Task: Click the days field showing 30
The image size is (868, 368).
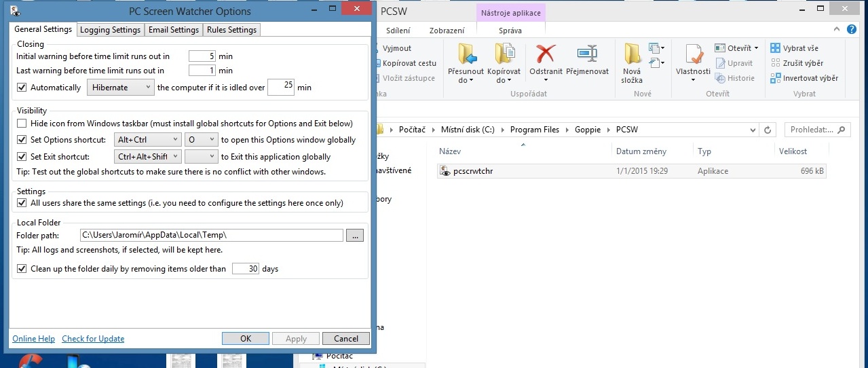Action: tap(246, 269)
